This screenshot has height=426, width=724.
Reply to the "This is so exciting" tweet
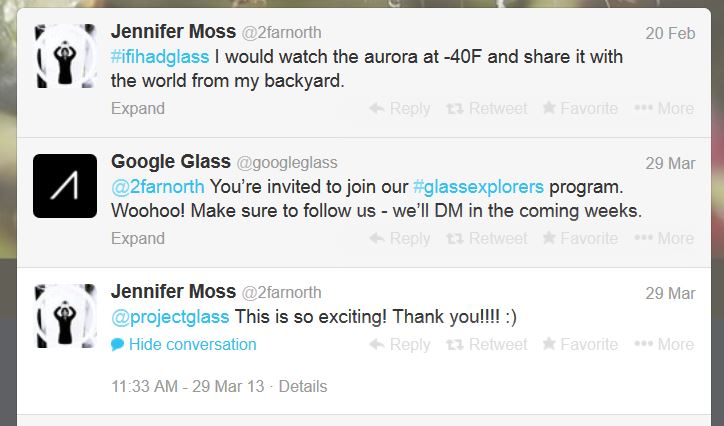(x=400, y=344)
